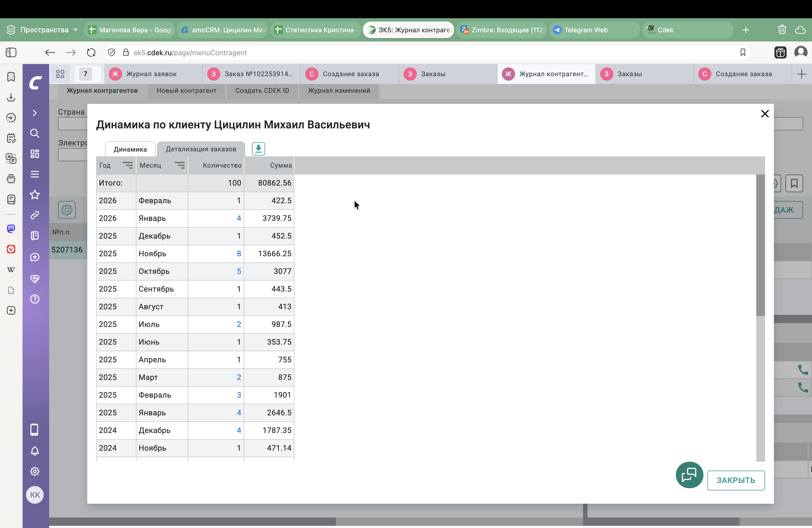Click the dialog vertical scrollbar thumb
The height and width of the screenshot is (528, 812).
[x=760, y=245]
